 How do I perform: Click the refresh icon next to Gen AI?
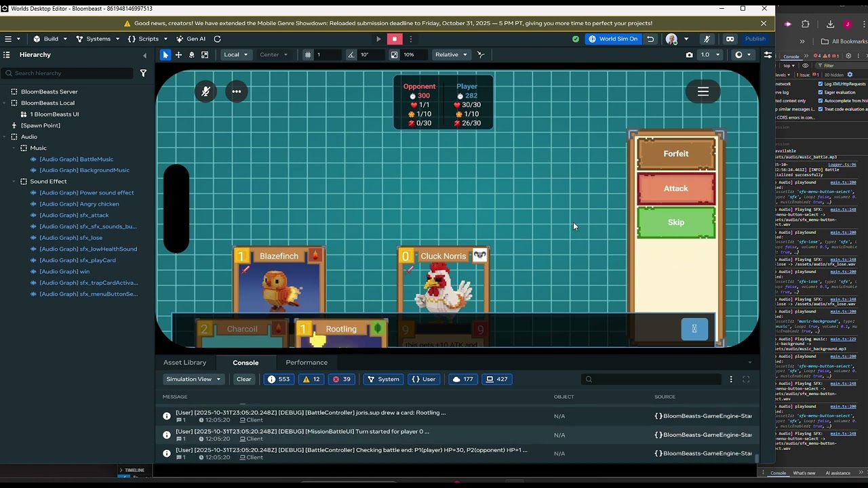pyautogui.click(x=217, y=39)
